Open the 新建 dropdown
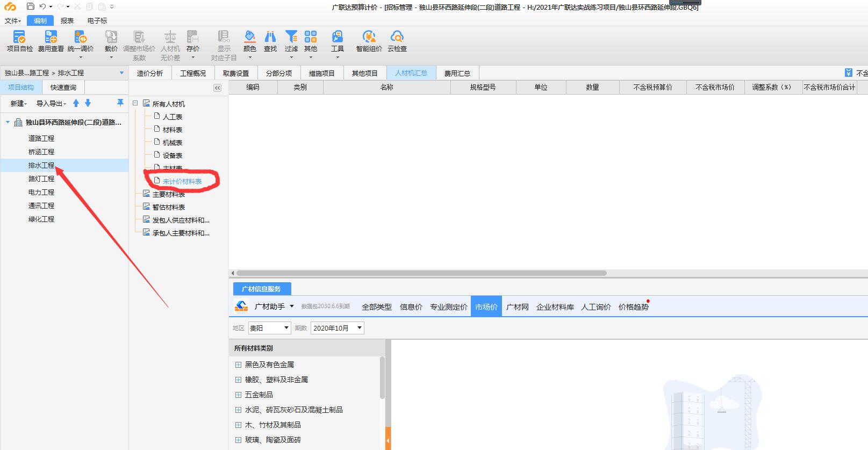Screen dimensions: 868x450 [x=19, y=103]
